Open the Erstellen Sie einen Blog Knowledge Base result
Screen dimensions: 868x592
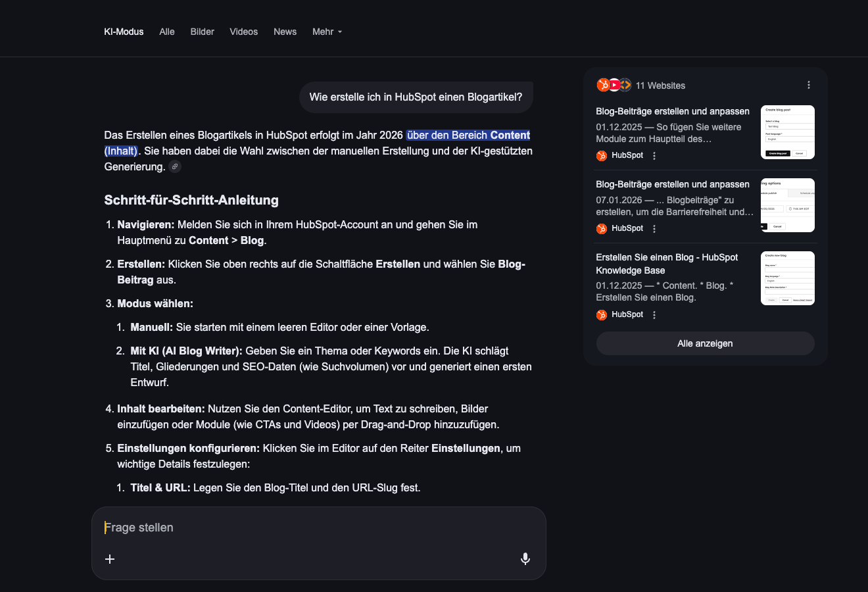(x=667, y=264)
